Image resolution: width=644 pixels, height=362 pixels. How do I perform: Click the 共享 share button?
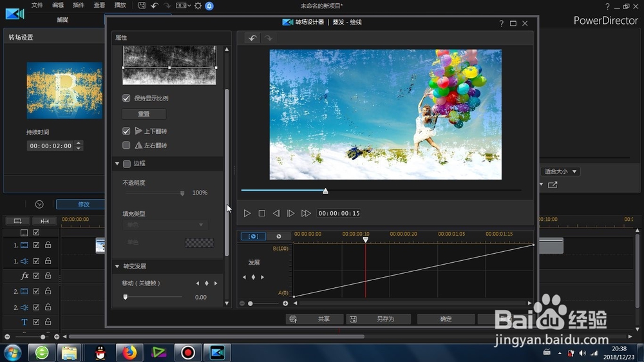click(x=315, y=319)
